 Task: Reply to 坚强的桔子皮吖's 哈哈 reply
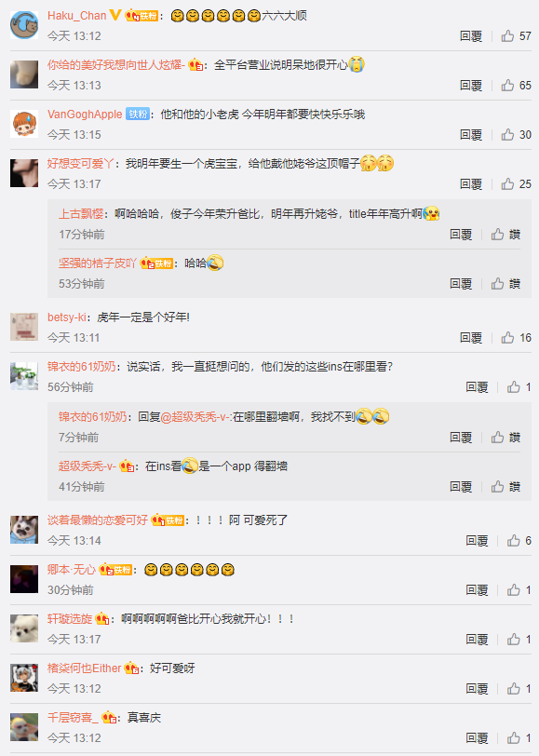pyautogui.click(x=461, y=283)
